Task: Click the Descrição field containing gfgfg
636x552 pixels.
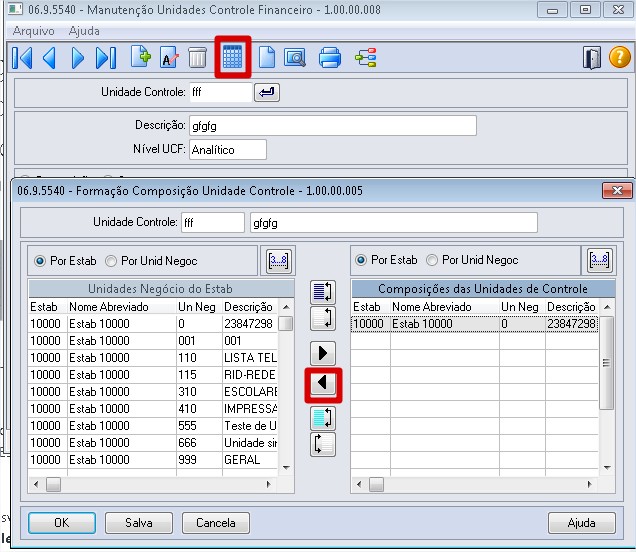Action: (x=333, y=126)
